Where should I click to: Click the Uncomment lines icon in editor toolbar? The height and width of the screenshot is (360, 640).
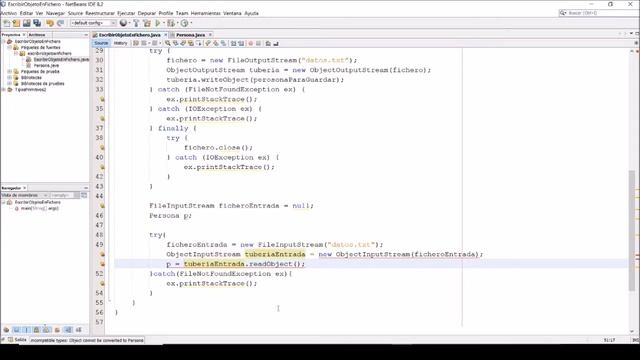276,43
